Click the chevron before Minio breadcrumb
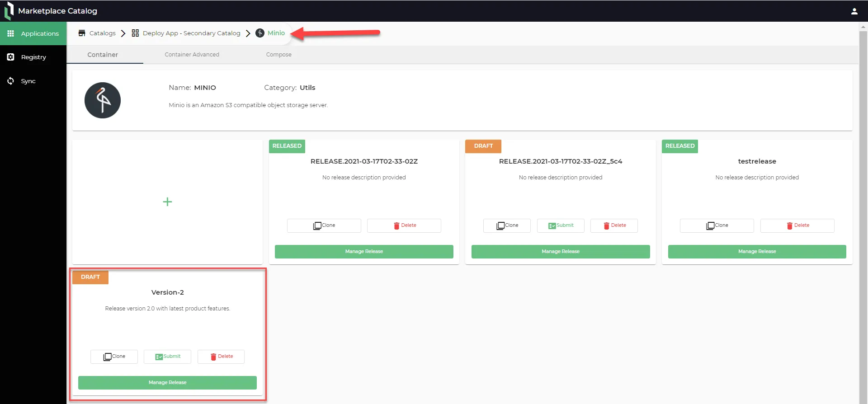 (x=248, y=33)
